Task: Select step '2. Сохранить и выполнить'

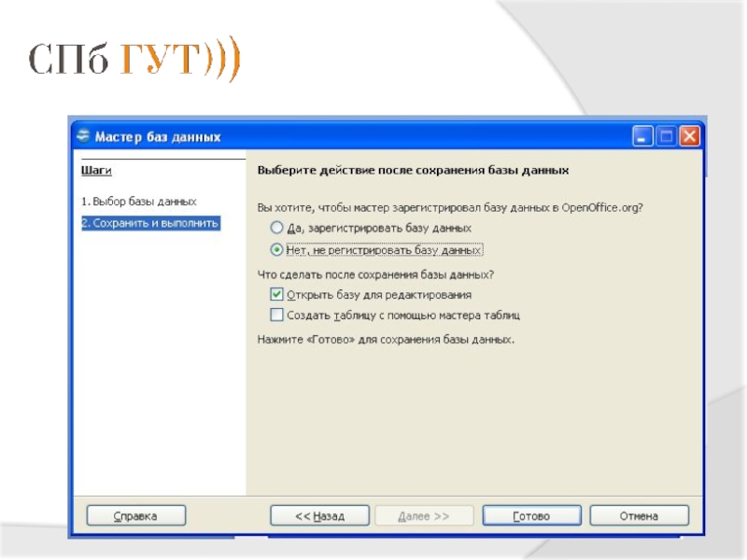Action: click(x=150, y=223)
